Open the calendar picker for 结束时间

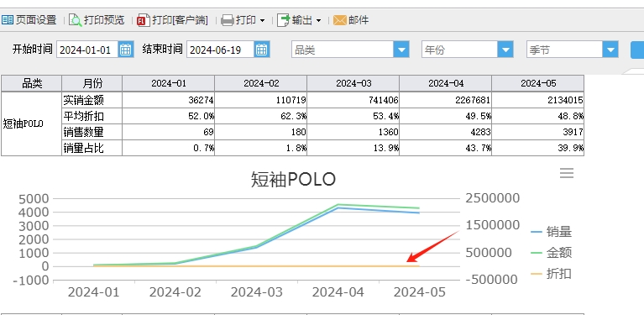coord(261,50)
